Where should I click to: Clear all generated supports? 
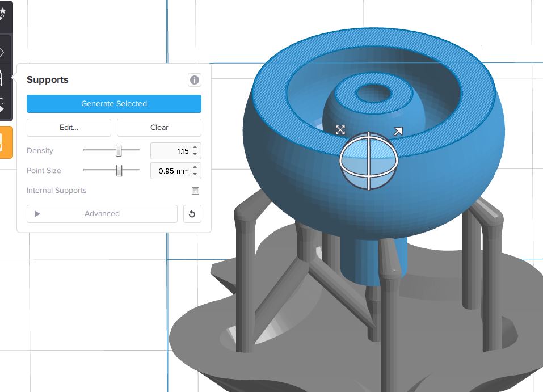(x=159, y=127)
